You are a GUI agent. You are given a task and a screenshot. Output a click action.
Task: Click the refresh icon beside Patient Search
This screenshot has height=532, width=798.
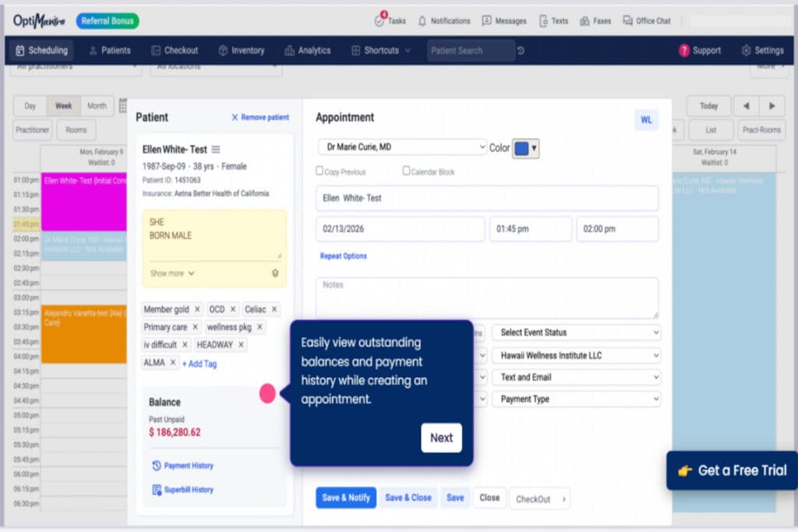coord(521,51)
